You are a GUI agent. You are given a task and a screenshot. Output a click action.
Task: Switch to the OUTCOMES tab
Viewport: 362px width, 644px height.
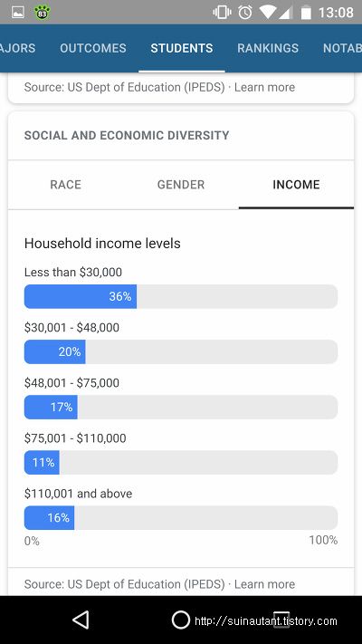(93, 48)
